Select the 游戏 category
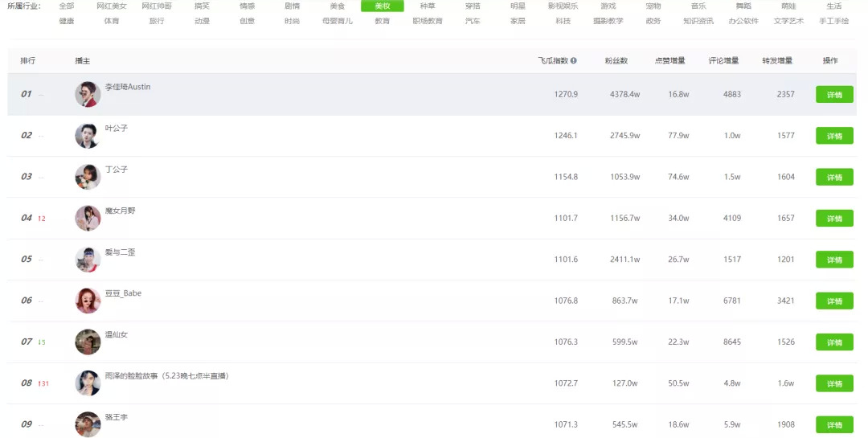This screenshot has width=868, height=438. (x=608, y=6)
